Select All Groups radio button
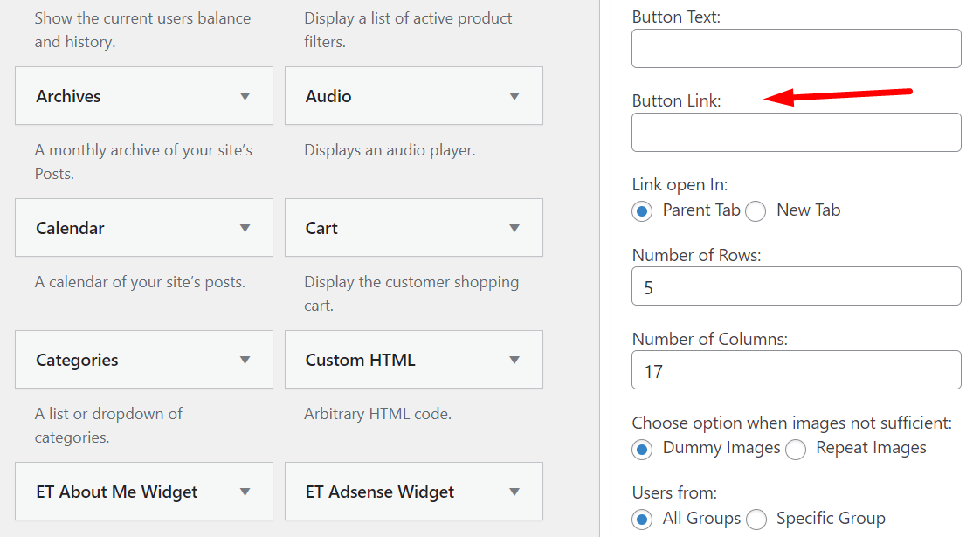This screenshot has height=537, width=980. pyautogui.click(x=643, y=520)
